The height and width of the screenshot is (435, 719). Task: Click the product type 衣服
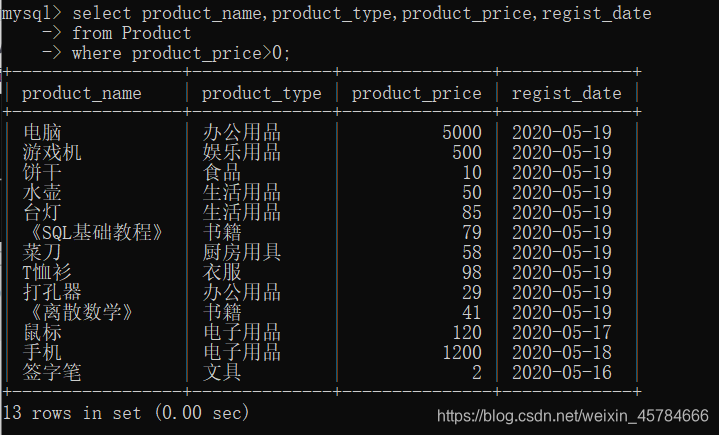222,273
